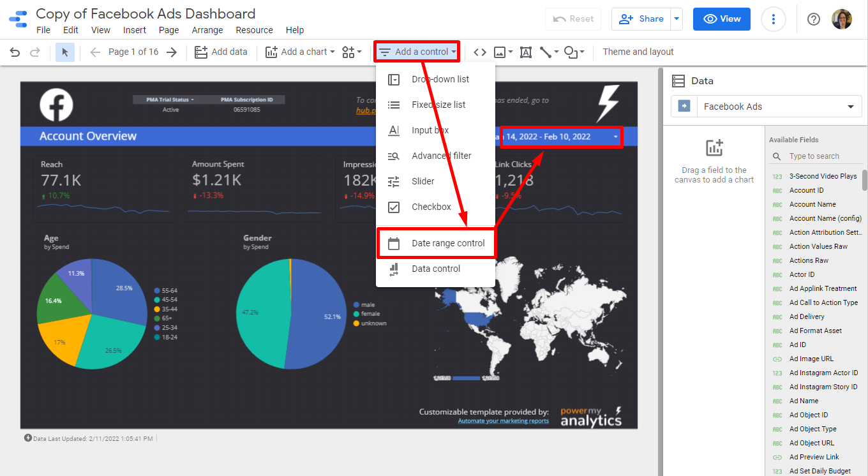Screen dimensions: 868x476
Task: Activate the selection arrow tool
Action: (64, 52)
